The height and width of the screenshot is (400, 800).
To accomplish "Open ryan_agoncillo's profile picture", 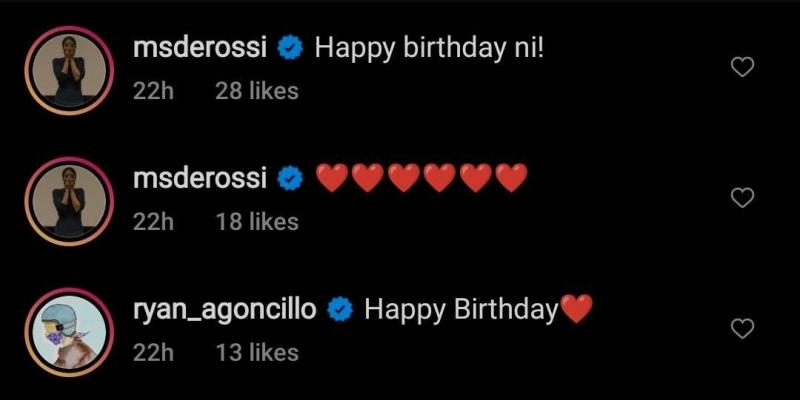I will 69,332.
